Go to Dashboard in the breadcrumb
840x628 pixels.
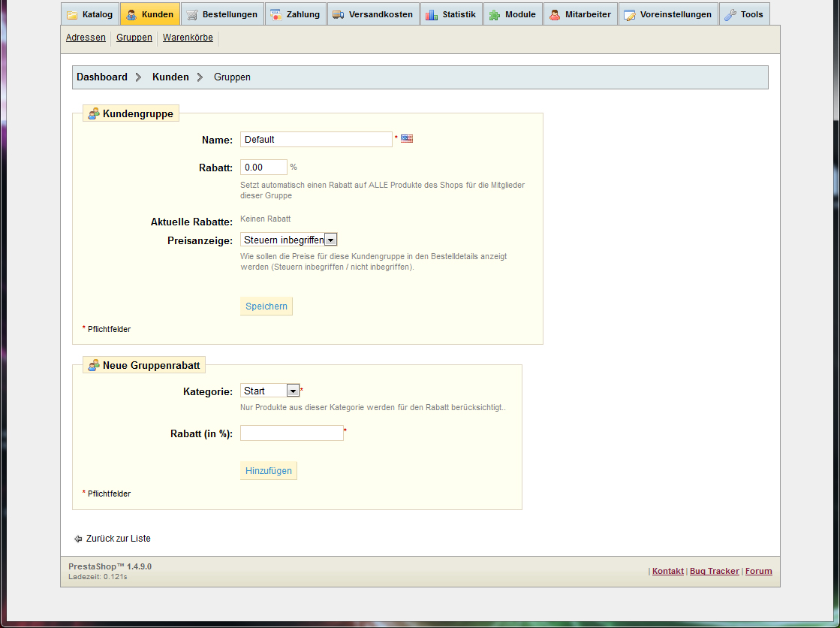[x=102, y=77]
